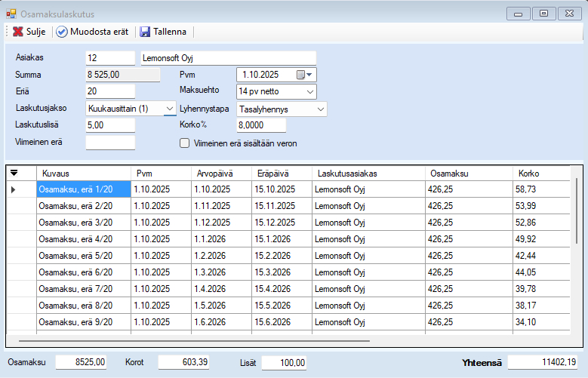The width and height of the screenshot is (588, 378).
Task: Click the Erä input field
Action: [110, 91]
